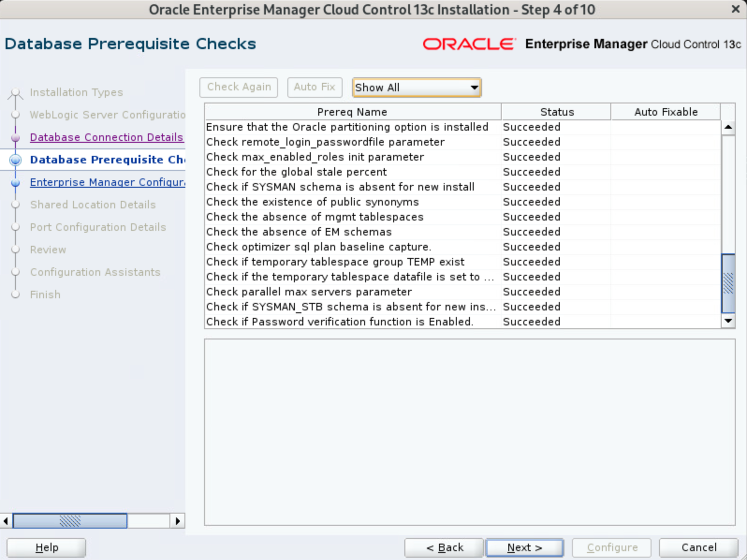The width and height of the screenshot is (747, 560).
Task: Select the absence of EM schemas row
Action: click(x=462, y=232)
